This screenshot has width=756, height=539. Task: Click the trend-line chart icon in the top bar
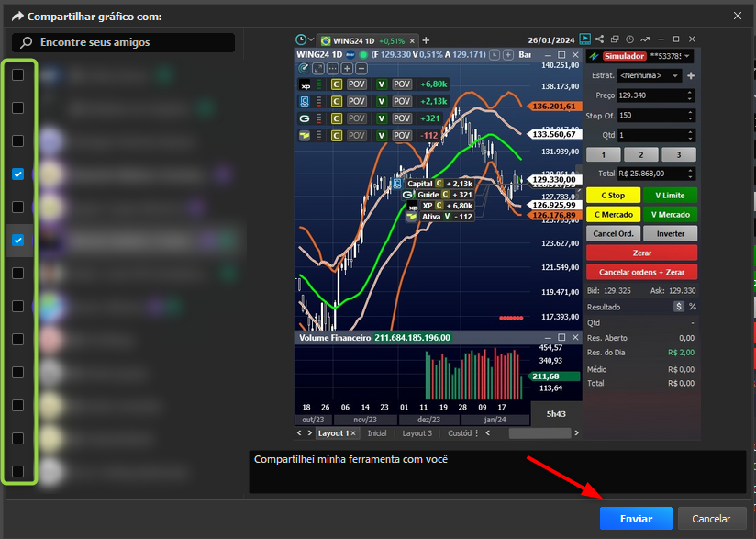click(645, 39)
